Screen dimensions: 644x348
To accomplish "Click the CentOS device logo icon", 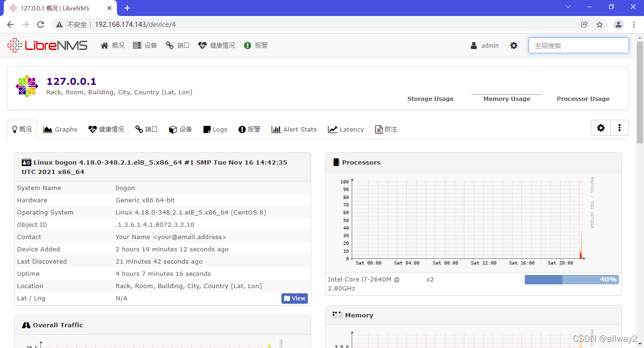I will [26, 86].
